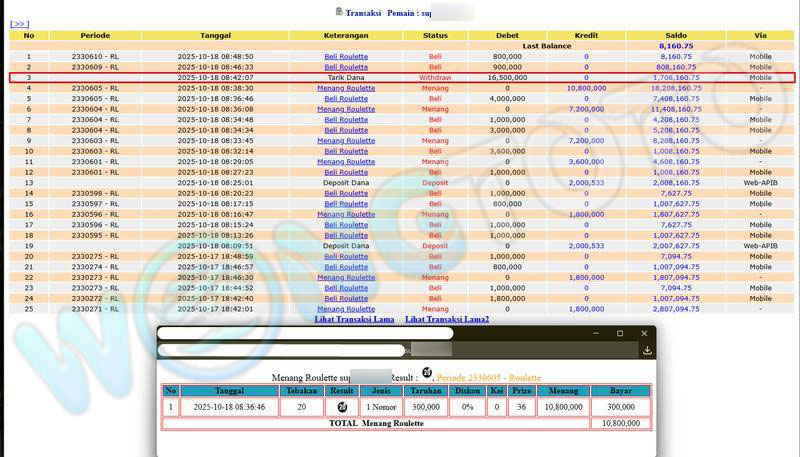Open Menang Roulette link with 10,800,000 kredit
Image resolution: width=800 pixels, height=457 pixels.
[346, 88]
